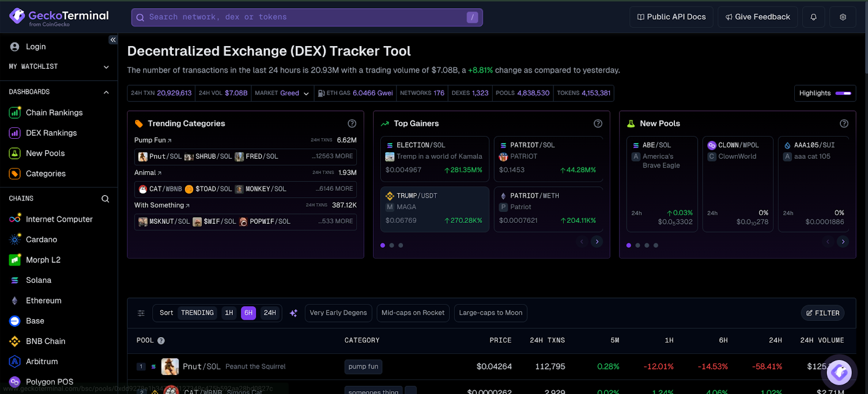Expand 12563 MORE in Pump Fun

click(x=333, y=156)
